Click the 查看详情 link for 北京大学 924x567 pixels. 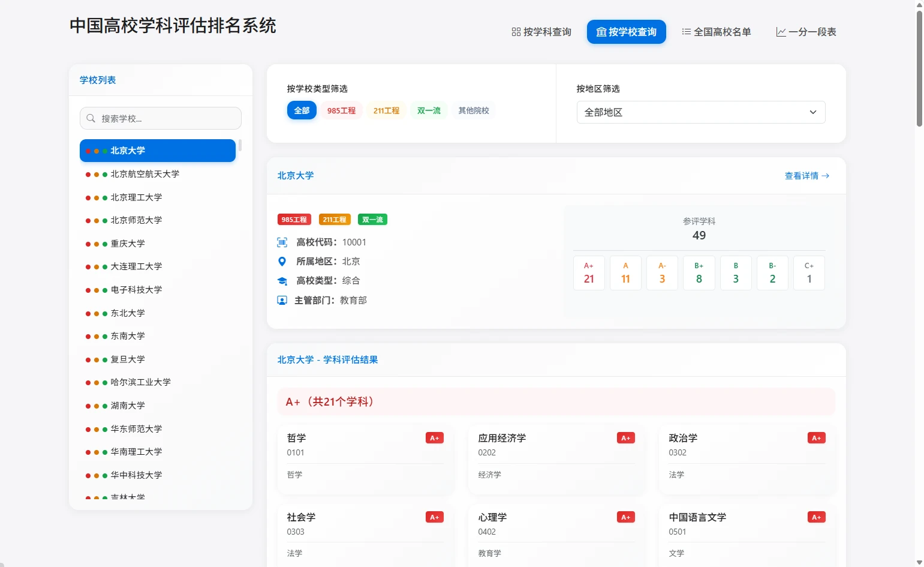coord(806,176)
